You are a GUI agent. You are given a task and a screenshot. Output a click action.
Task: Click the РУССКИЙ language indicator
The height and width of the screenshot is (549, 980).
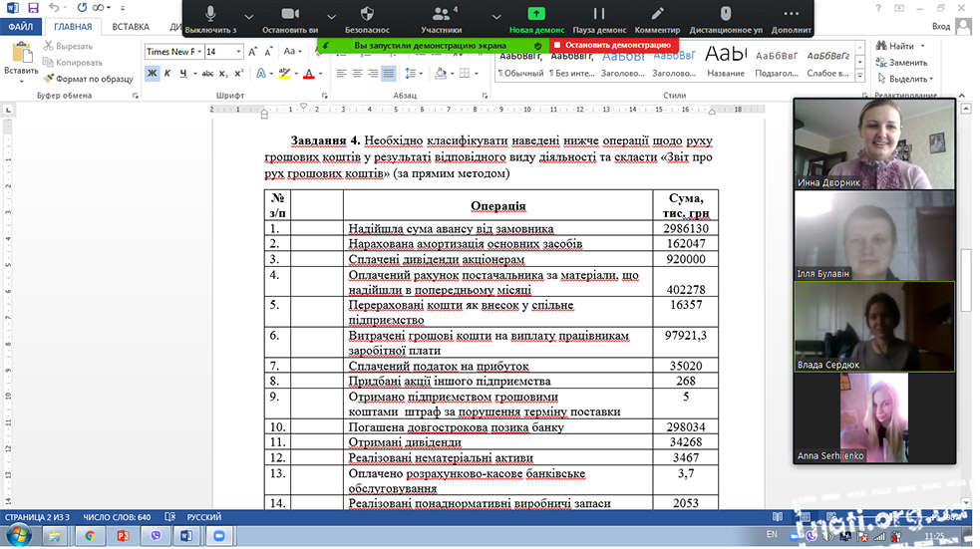point(203,517)
